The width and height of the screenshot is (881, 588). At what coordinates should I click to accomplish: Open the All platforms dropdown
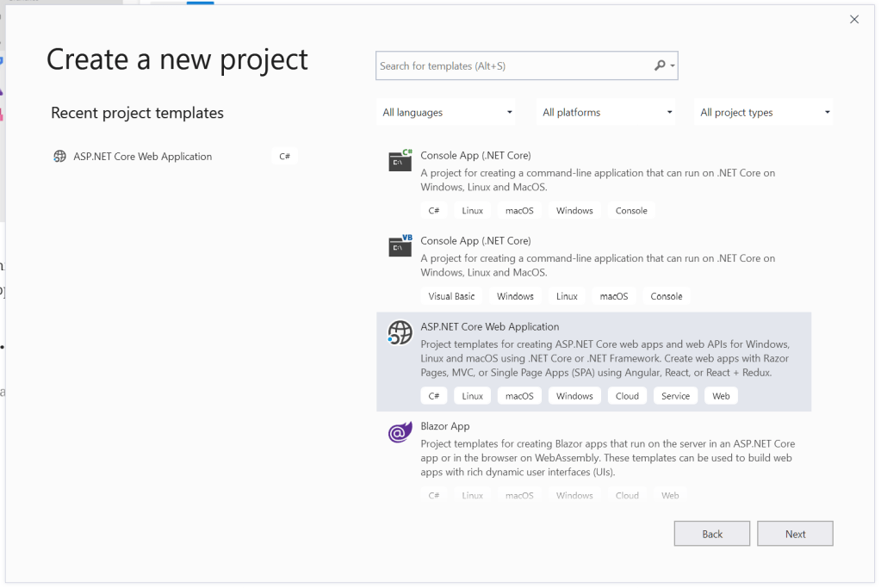click(x=605, y=112)
